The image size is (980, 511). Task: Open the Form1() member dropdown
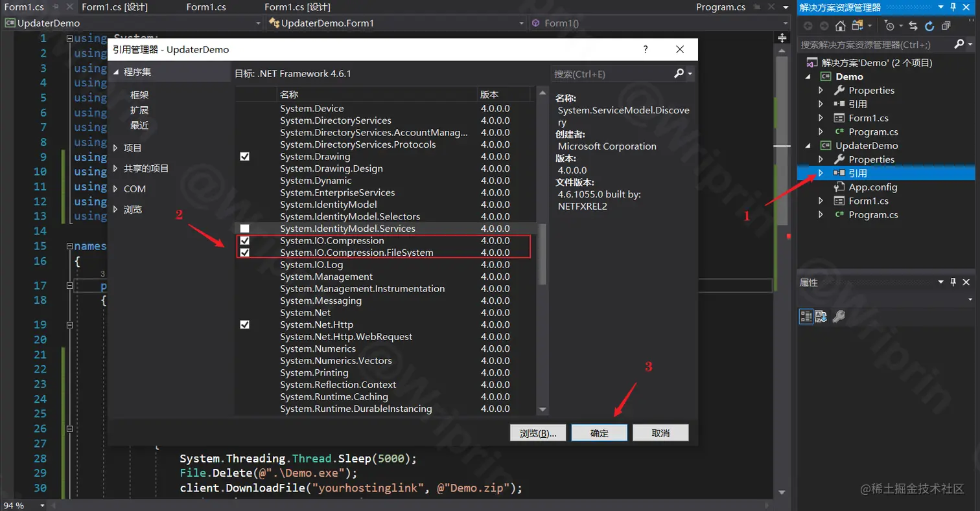(784, 23)
